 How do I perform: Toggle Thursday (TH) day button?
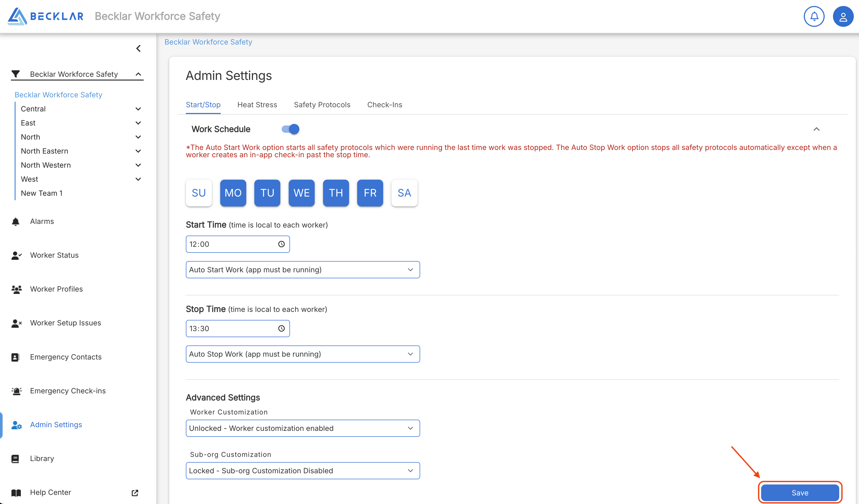[x=336, y=193]
